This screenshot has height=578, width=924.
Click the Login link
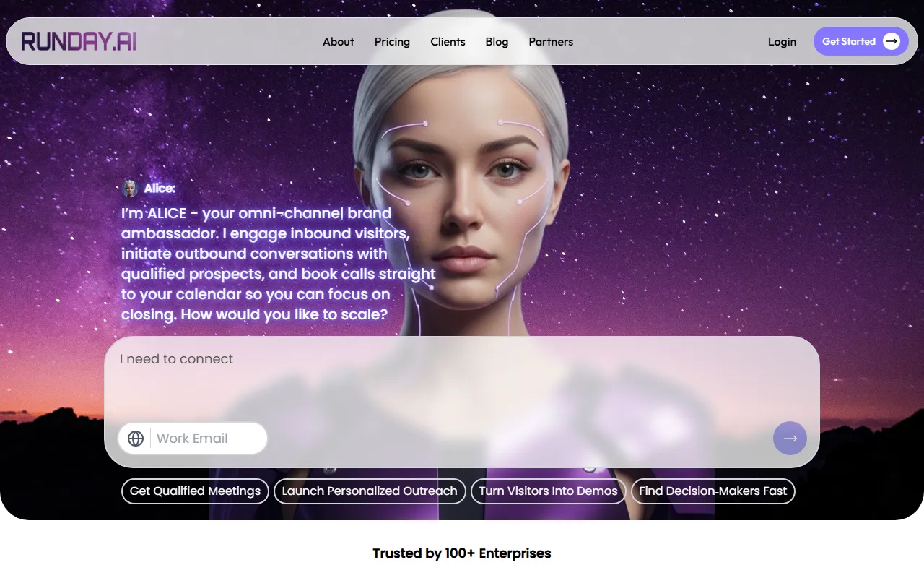[x=782, y=42]
